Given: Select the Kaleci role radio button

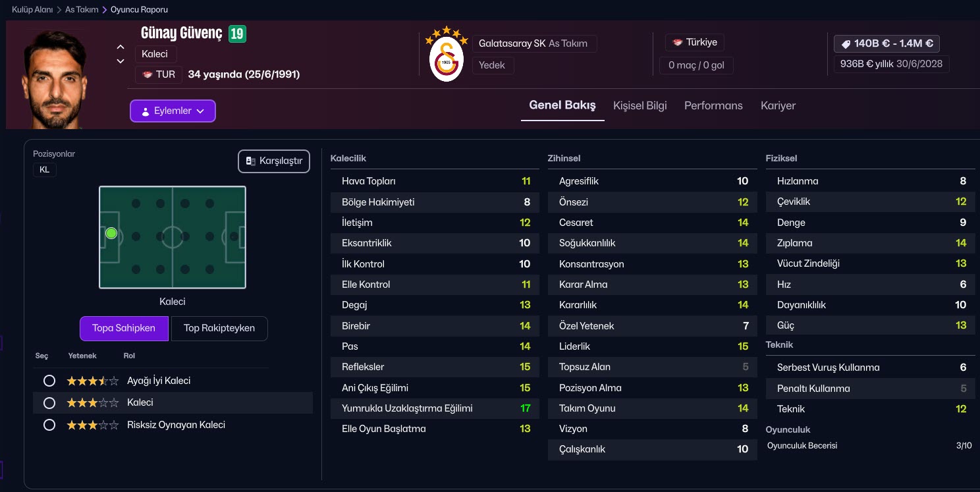Looking at the screenshot, I should tap(49, 402).
